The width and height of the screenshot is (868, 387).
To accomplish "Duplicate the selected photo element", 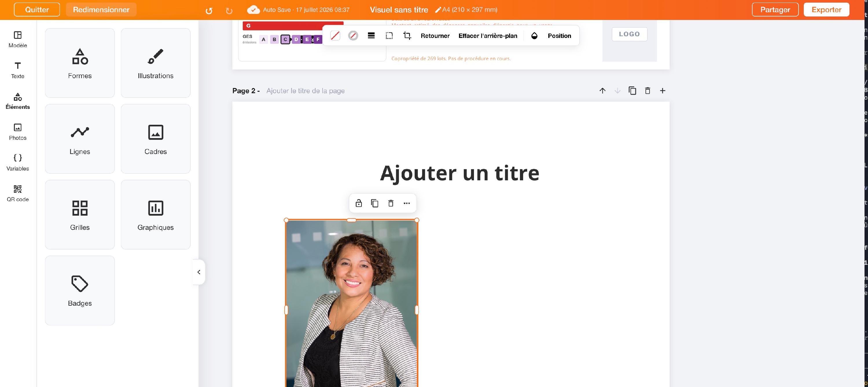I will [374, 203].
